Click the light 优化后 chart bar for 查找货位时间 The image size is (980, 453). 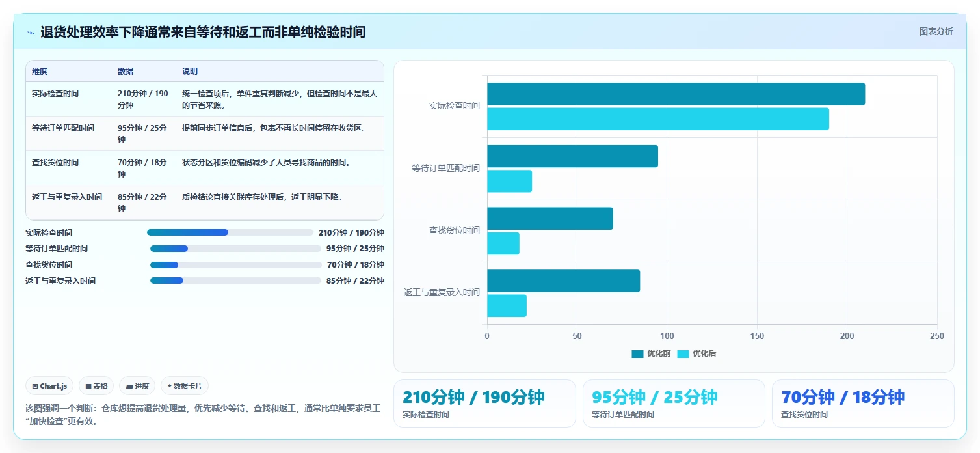click(x=503, y=243)
